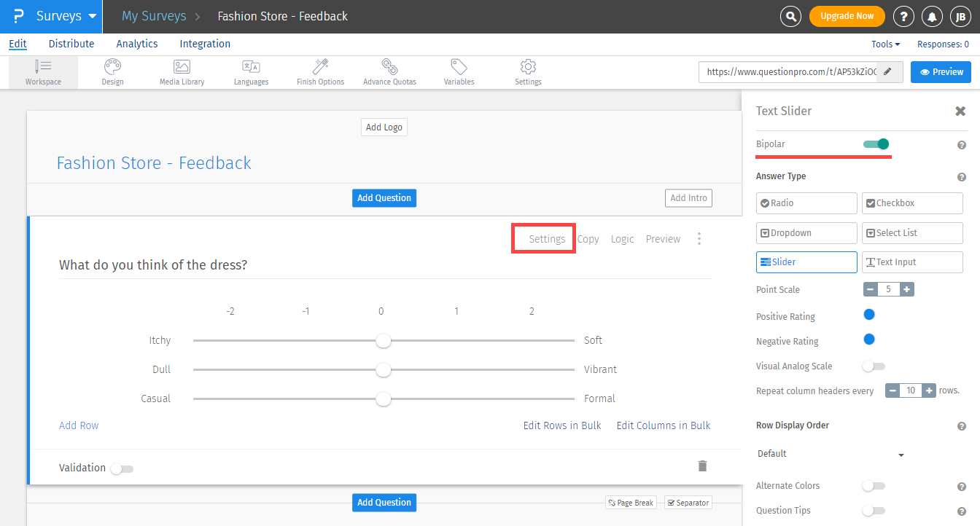The width and height of the screenshot is (980, 526).
Task: Open the Row Display Order dropdown
Action: tap(831, 453)
